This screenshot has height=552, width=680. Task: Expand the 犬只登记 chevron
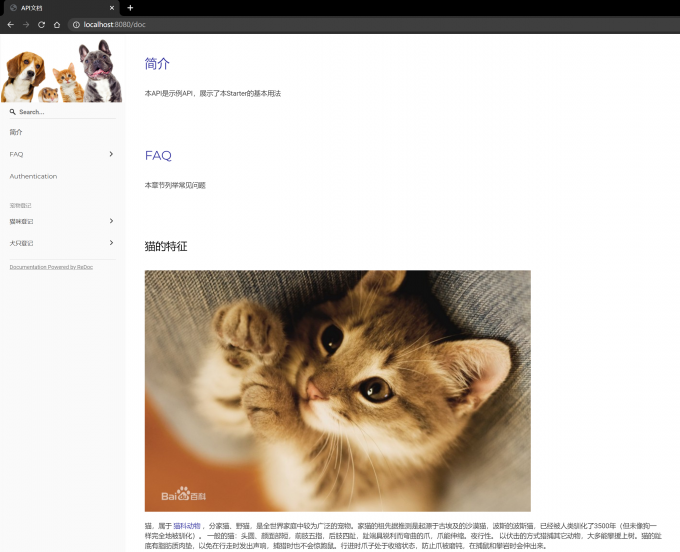pos(111,243)
